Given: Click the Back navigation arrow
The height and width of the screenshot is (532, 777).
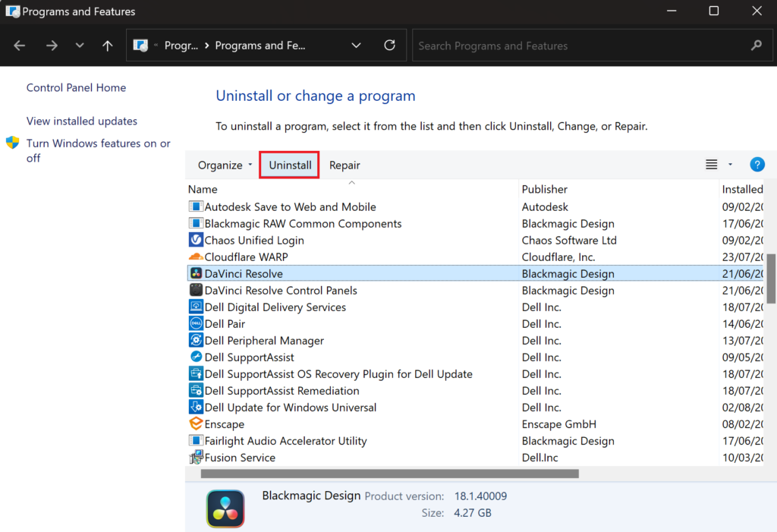Looking at the screenshot, I should pyautogui.click(x=19, y=46).
